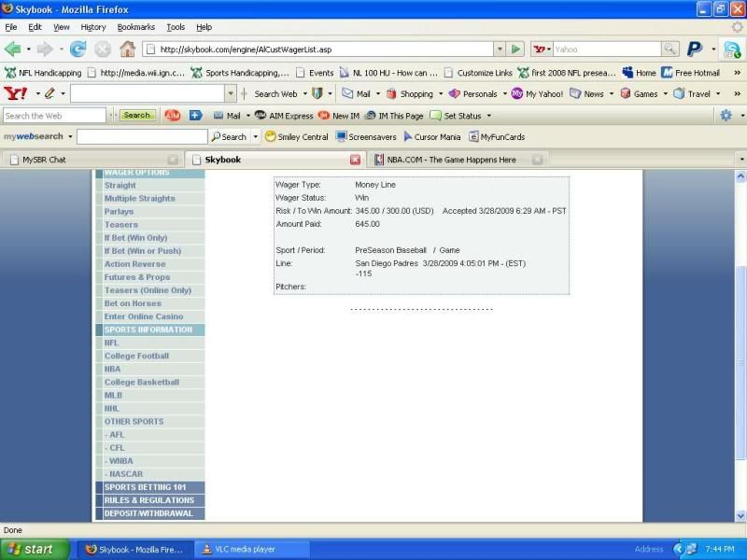This screenshot has width=747, height=560.
Task: Open Shopping on the Yahoo toolbar
Action: pyautogui.click(x=410, y=94)
